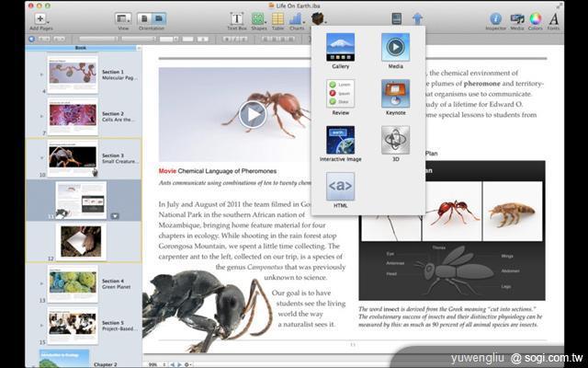Expand Section 5 disclosure triangle
The height and width of the screenshot is (368, 588).
tap(41, 325)
